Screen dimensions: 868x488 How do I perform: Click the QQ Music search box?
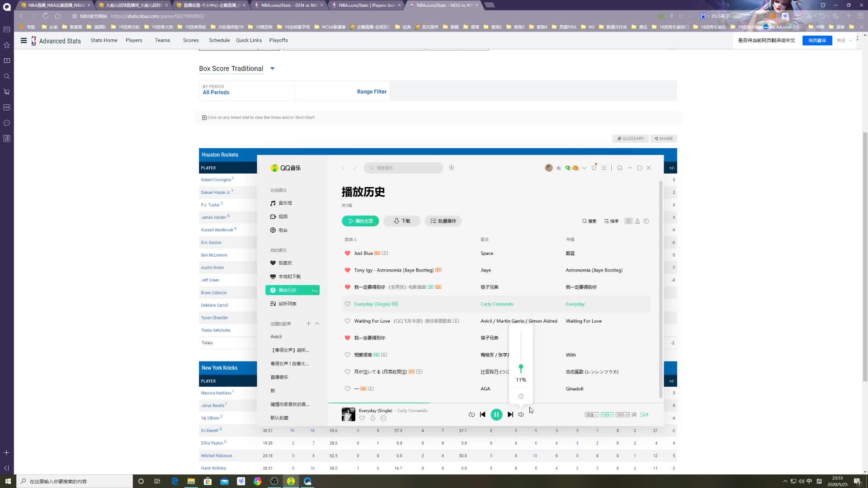(x=403, y=168)
